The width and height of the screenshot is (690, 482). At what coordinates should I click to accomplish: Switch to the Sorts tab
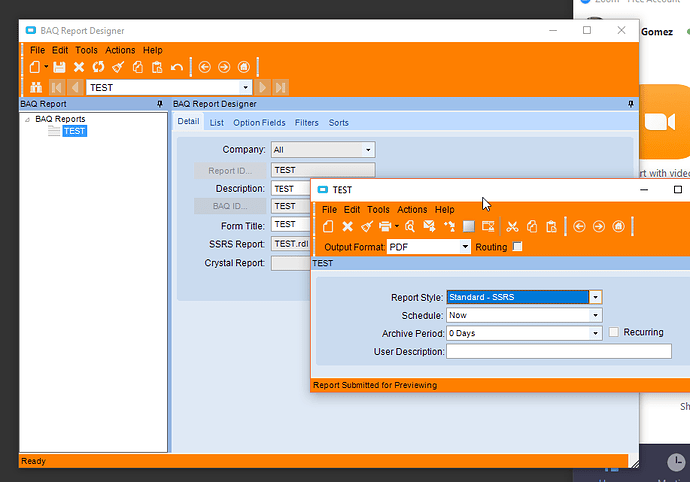(338, 123)
